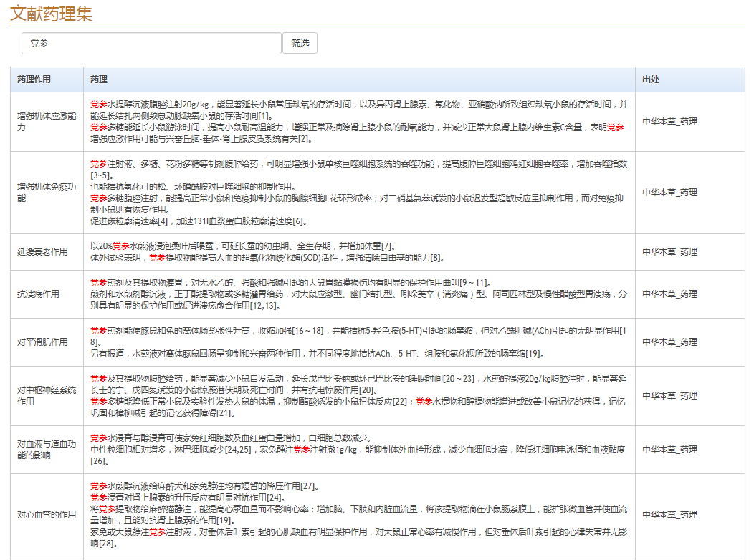Select the 对中枢神经系统作用 row label

pos(47,396)
